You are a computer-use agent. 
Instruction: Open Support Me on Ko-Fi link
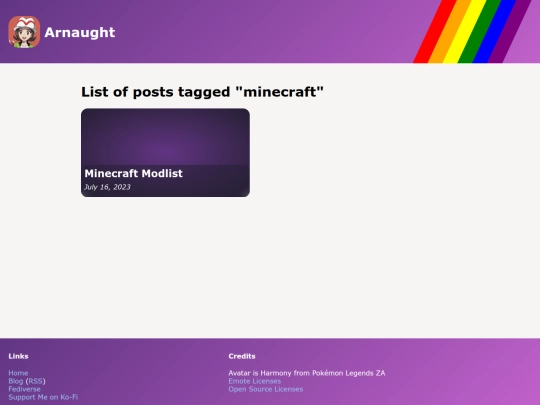[x=43, y=397]
